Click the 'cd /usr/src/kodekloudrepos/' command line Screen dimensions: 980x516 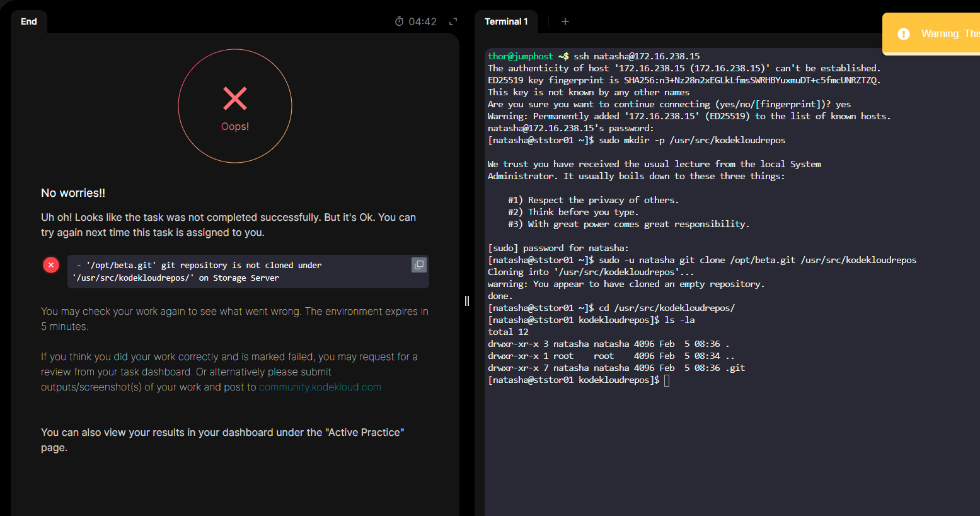click(611, 308)
